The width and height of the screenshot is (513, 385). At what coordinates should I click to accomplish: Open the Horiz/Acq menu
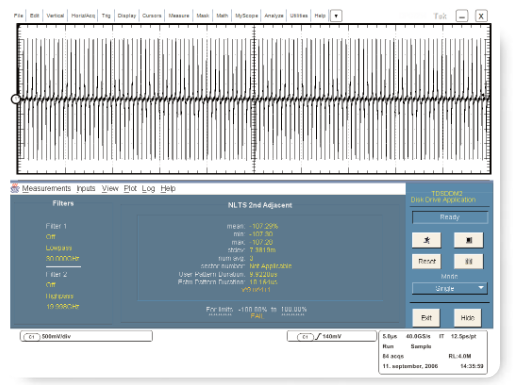[83, 16]
